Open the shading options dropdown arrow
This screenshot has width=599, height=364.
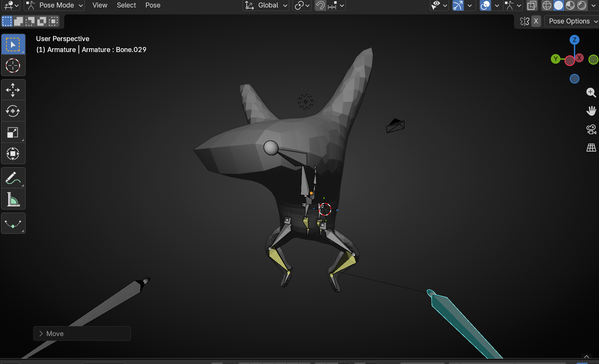pos(593,5)
